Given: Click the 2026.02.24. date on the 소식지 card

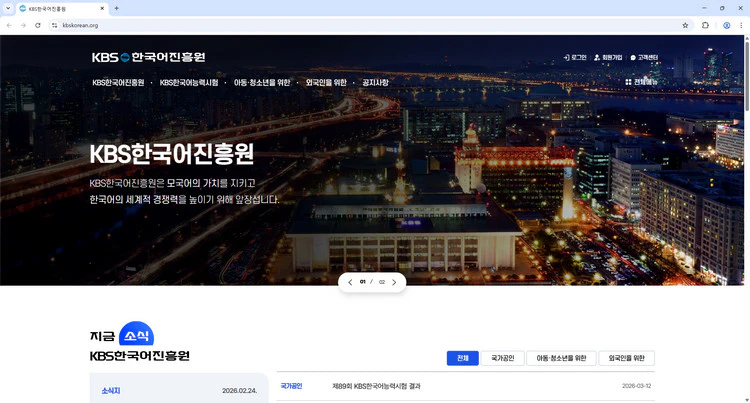Looking at the screenshot, I should 239,391.
